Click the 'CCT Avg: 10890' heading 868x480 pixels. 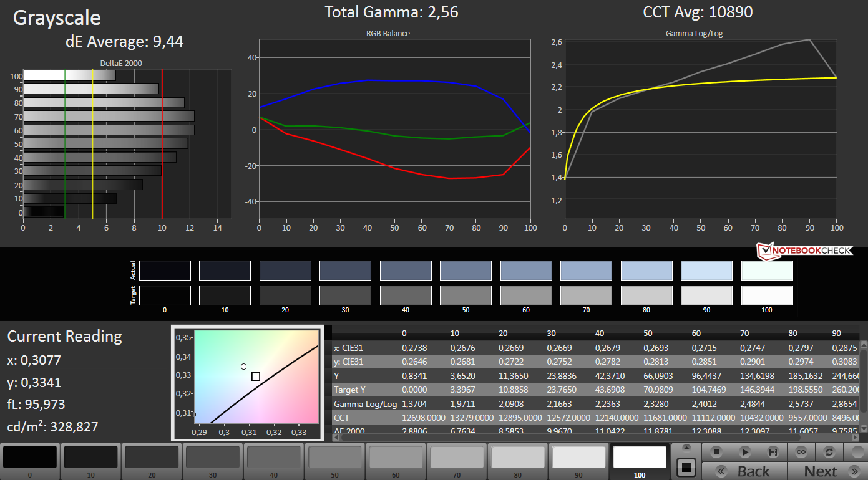[698, 12]
